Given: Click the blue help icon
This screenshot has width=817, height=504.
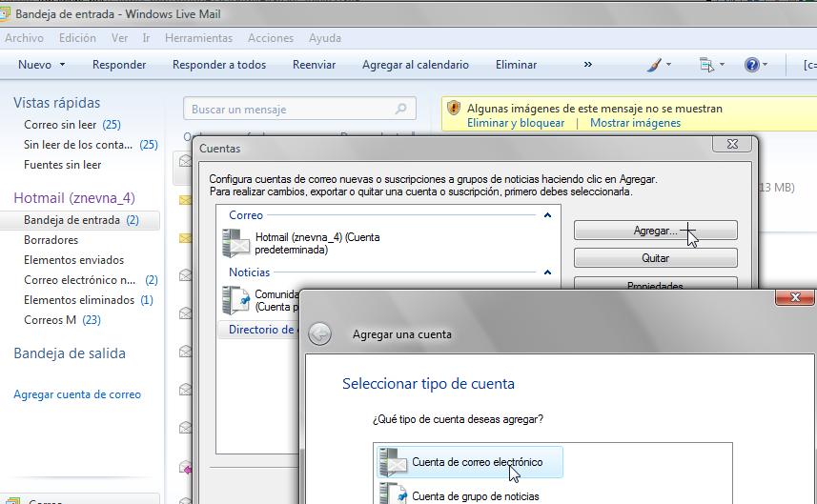Looking at the screenshot, I should 752,65.
